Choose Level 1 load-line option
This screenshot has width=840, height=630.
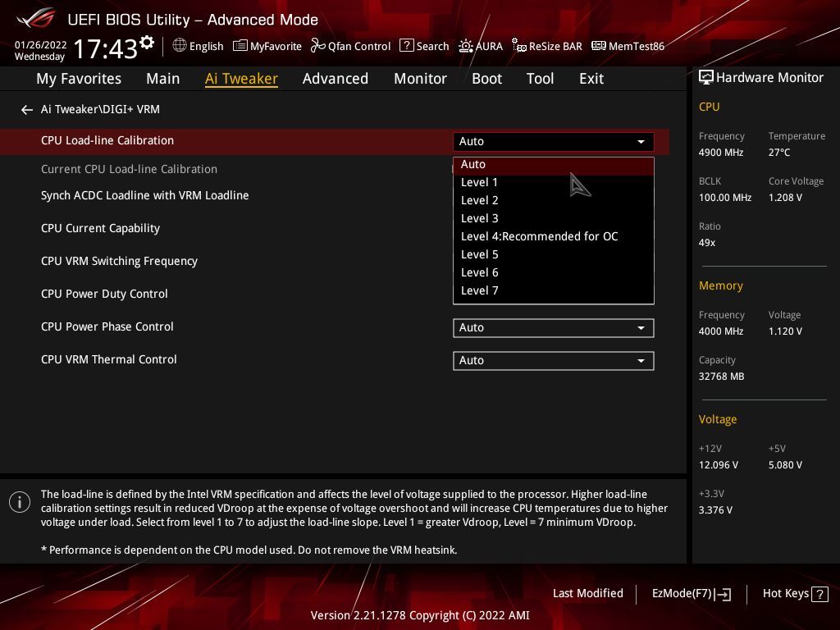pos(554,182)
